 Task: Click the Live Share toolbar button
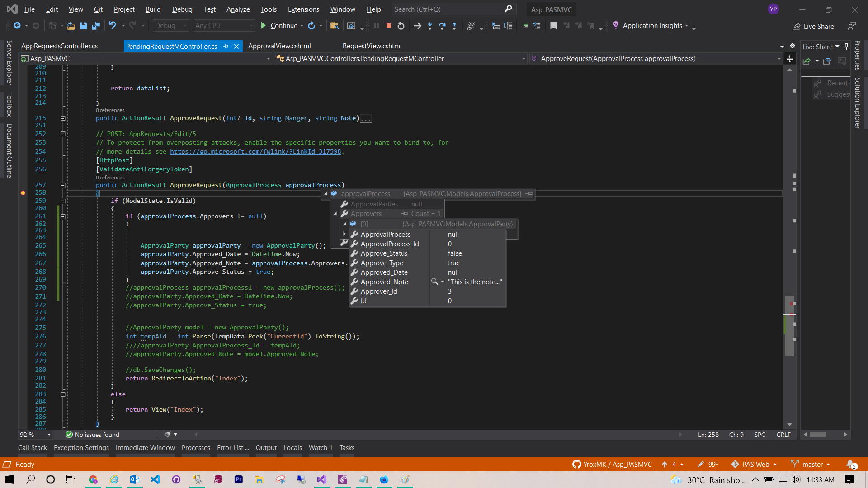[x=813, y=27]
